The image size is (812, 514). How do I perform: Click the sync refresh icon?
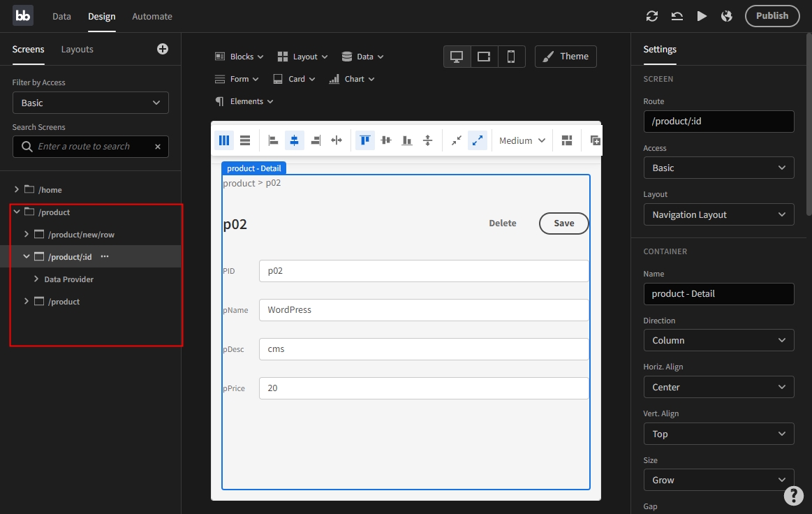click(652, 16)
